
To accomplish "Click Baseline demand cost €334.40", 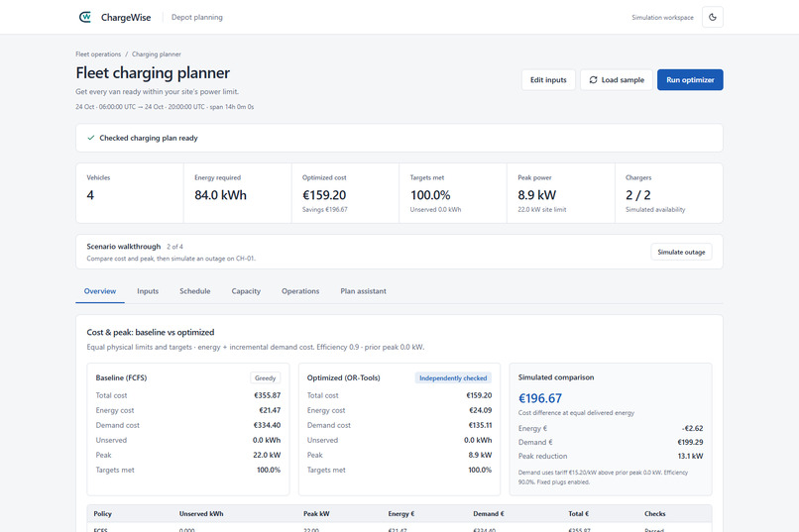I will click(x=267, y=425).
